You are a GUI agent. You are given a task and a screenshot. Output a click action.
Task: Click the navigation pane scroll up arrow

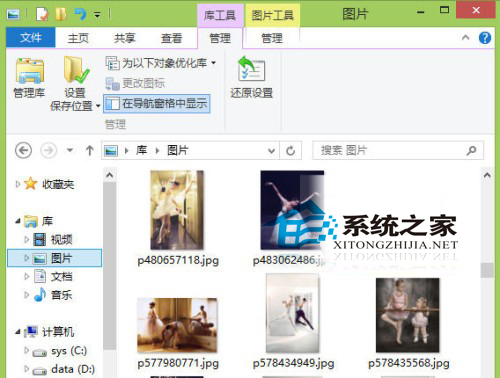(x=110, y=175)
